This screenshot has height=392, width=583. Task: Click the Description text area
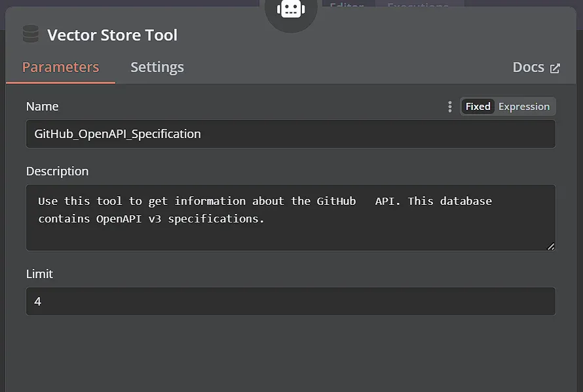point(290,216)
